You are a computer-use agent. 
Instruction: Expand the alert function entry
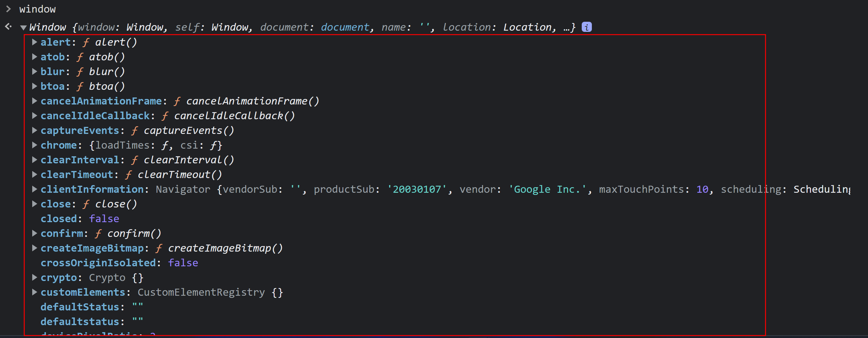point(34,42)
